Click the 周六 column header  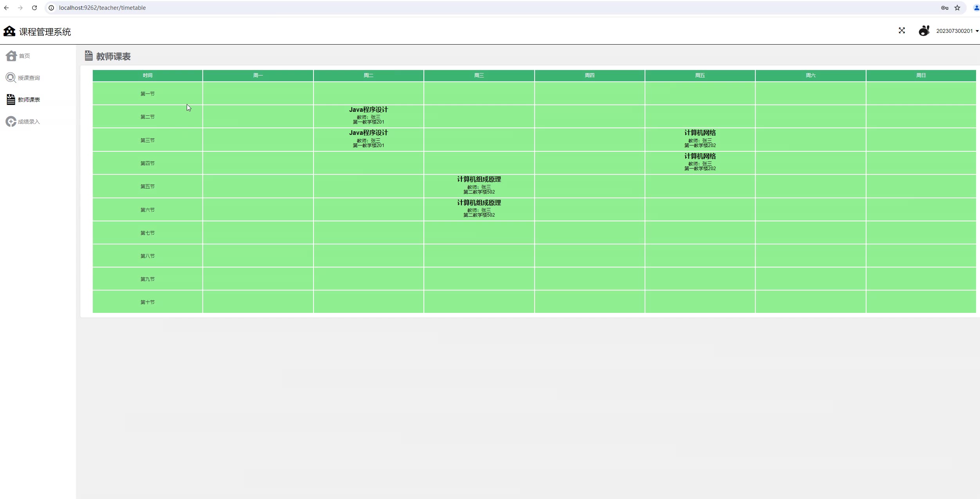click(x=811, y=75)
